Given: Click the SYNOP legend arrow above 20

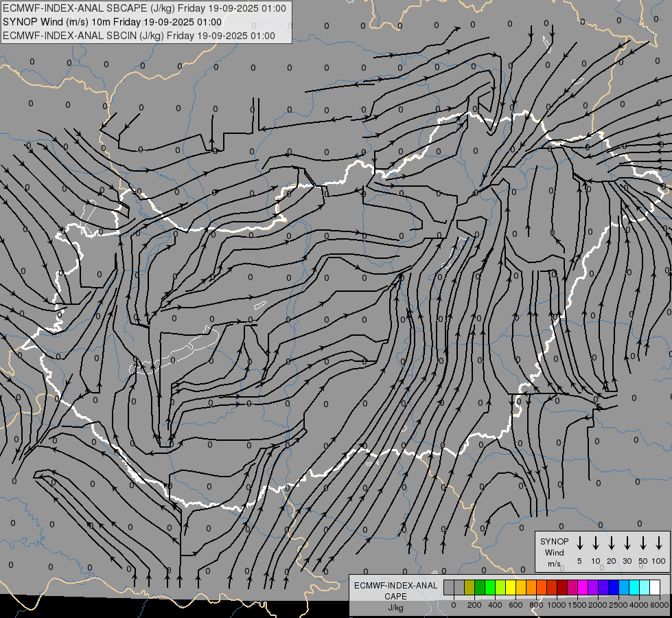Looking at the screenshot, I should click(612, 543).
